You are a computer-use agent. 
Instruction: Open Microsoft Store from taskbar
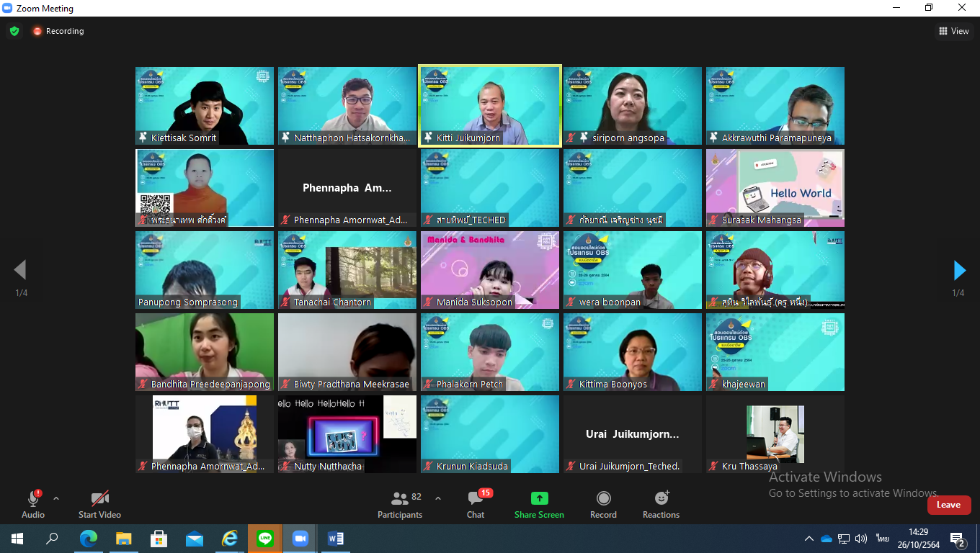coord(159,538)
